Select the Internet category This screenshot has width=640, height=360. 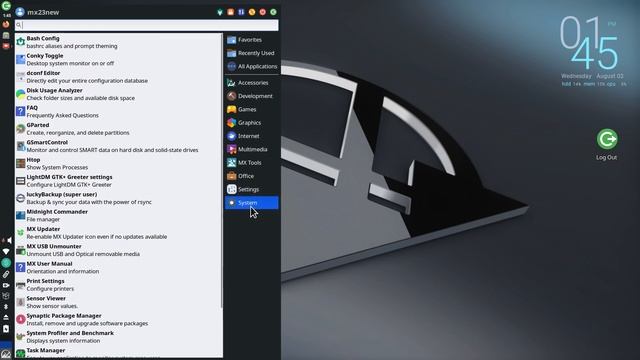click(x=251, y=136)
